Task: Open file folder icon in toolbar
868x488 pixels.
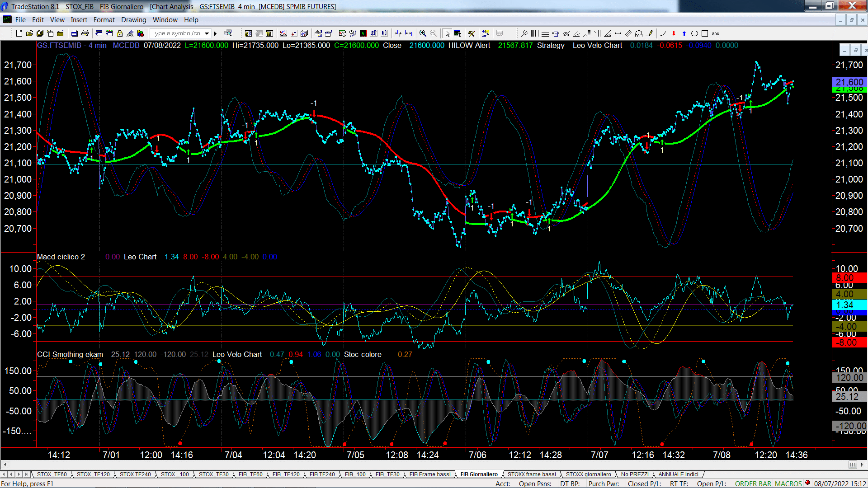Action: [x=29, y=33]
